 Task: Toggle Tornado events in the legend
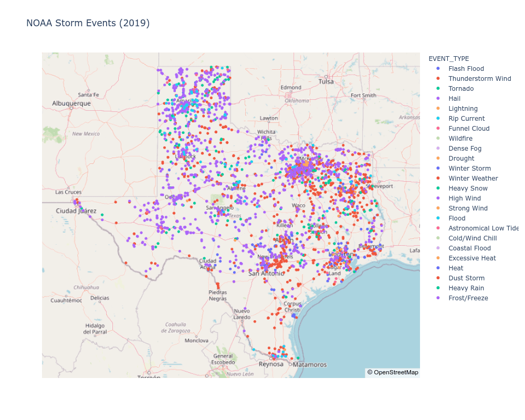(x=460, y=89)
